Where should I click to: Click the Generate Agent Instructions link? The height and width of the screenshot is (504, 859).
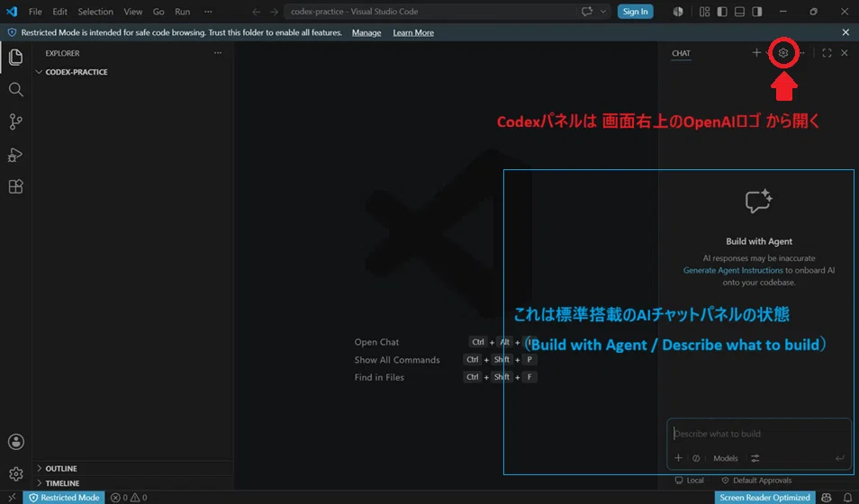click(733, 270)
